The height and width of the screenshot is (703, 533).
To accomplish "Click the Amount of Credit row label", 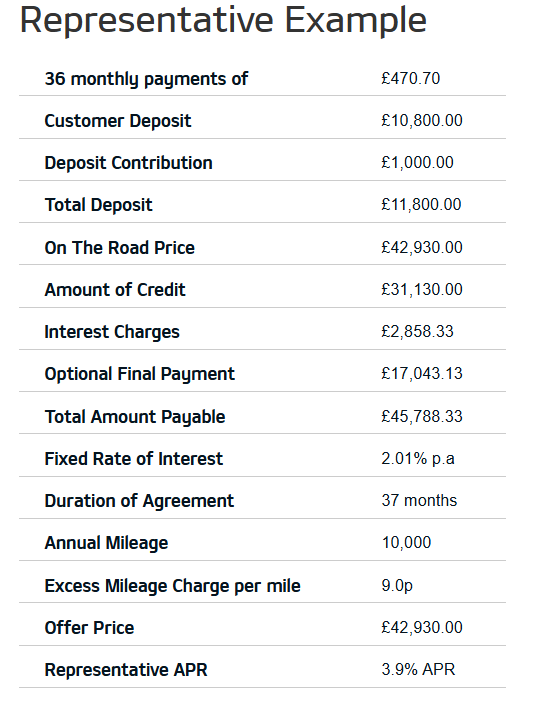I will pyautogui.click(x=115, y=290).
